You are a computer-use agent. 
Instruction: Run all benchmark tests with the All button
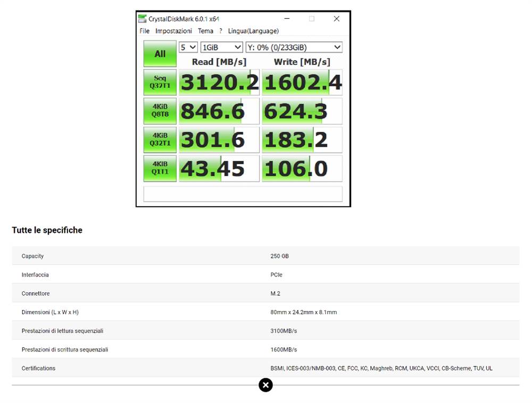[x=159, y=53]
